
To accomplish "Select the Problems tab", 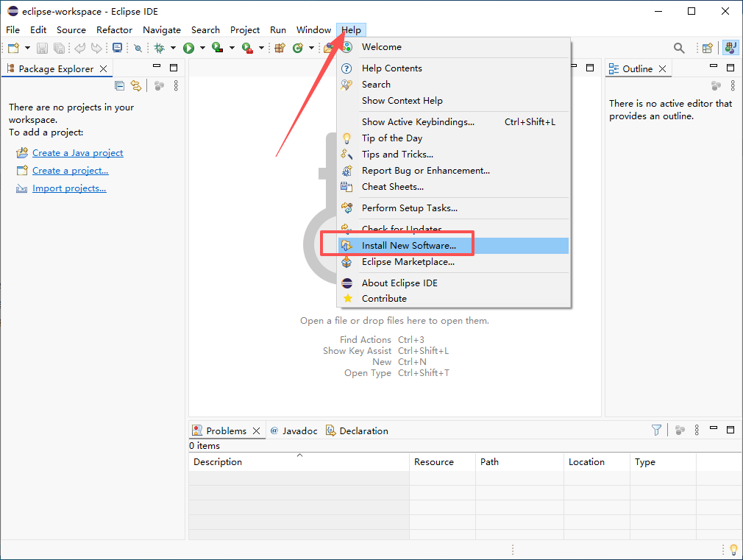I will (x=227, y=430).
